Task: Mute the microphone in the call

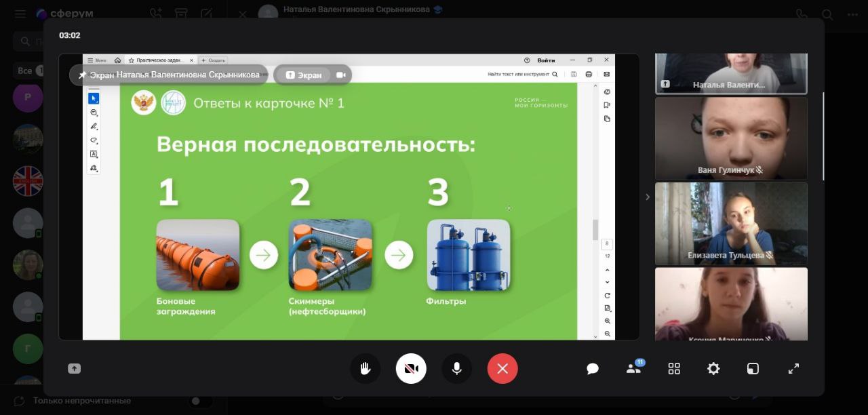Action: [x=457, y=369]
